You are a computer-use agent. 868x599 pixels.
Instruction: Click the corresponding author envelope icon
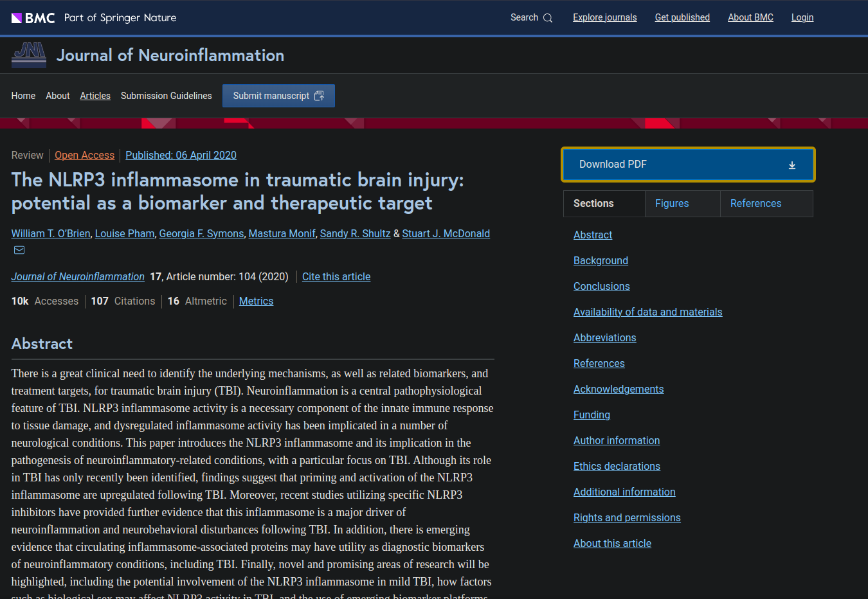coord(19,250)
